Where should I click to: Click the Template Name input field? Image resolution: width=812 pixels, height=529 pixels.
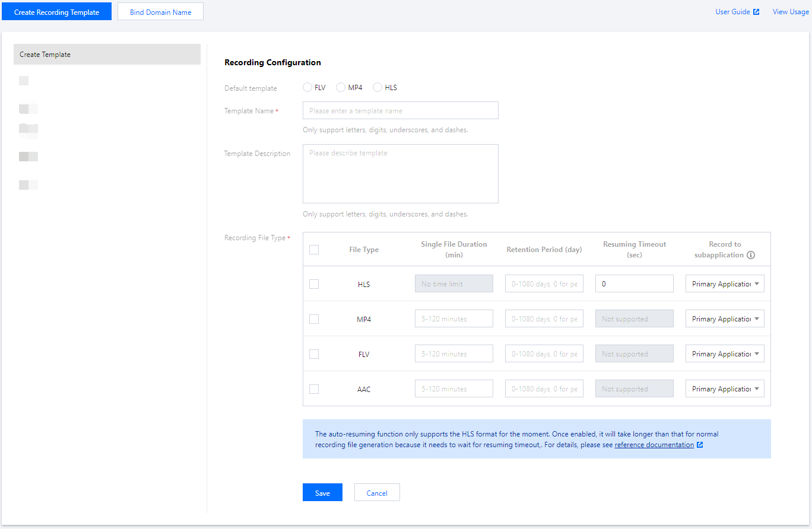[400, 110]
